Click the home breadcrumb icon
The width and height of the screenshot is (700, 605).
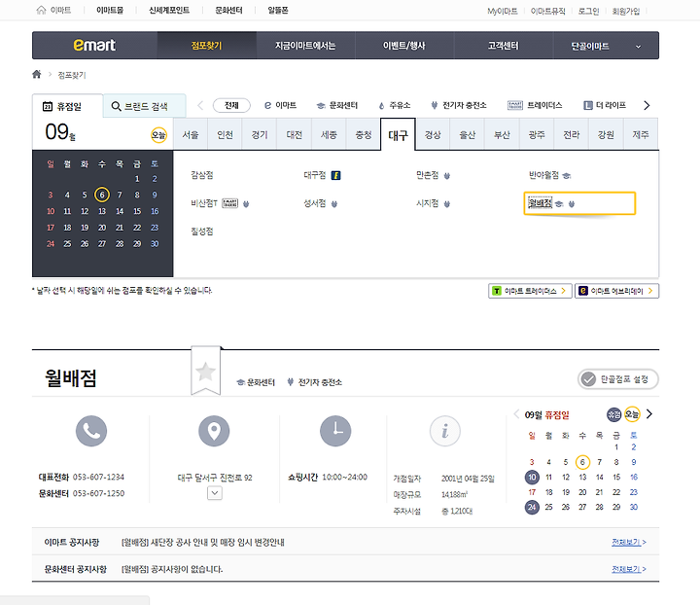[37, 74]
